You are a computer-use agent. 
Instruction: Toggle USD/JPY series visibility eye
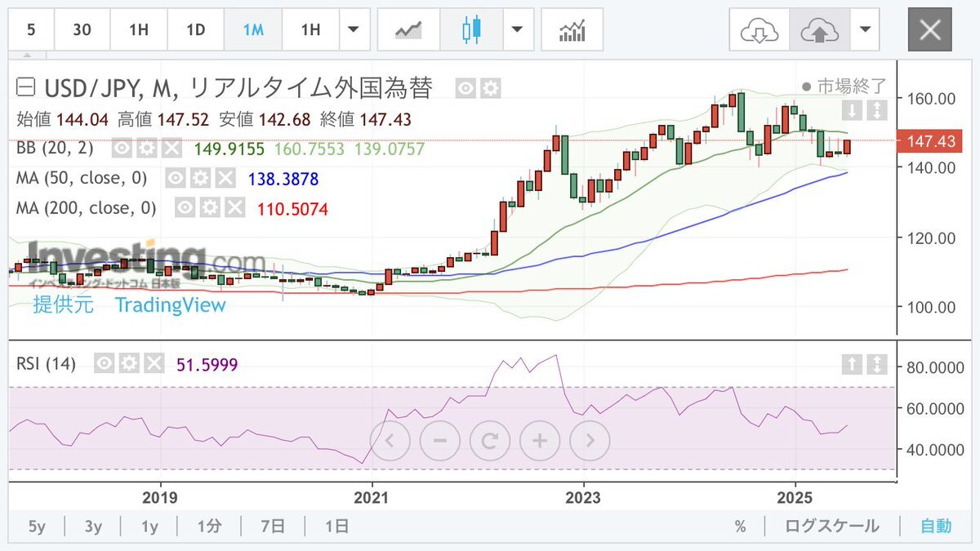point(465,87)
